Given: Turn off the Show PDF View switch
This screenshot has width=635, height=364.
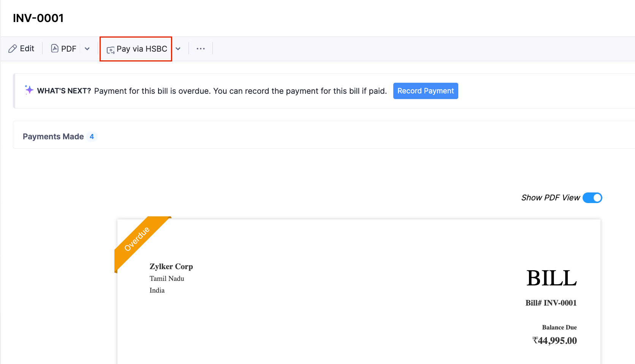Looking at the screenshot, I should tap(592, 198).
